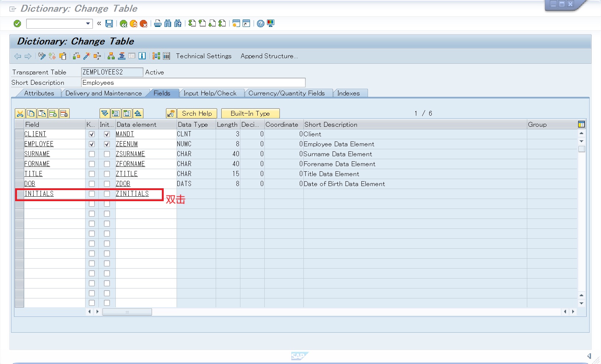Enable Initial Values checkbox for INITIALS row
Image resolution: width=601 pixels, height=364 pixels.
107,194
